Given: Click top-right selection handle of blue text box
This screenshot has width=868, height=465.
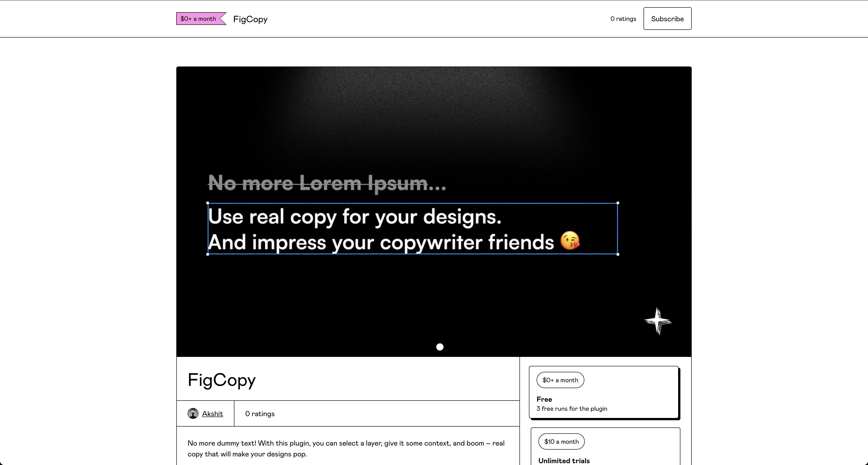Looking at the screenshot, I should pos(618,203).
